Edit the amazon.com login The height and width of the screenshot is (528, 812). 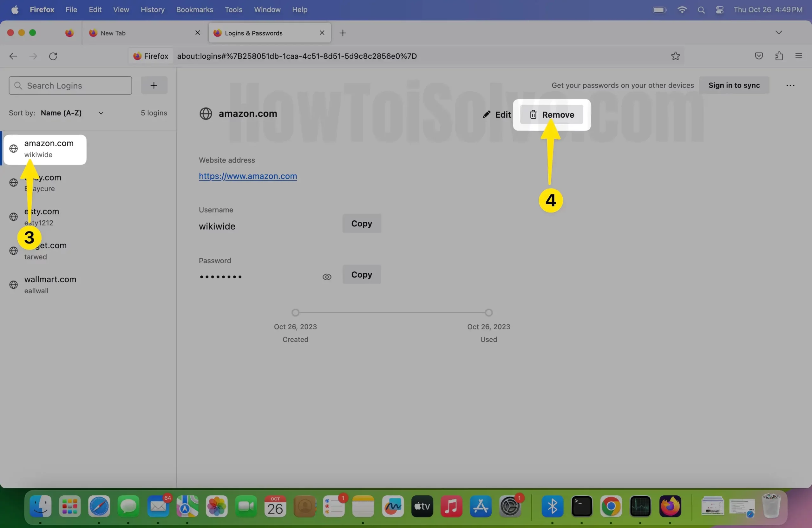497,114
